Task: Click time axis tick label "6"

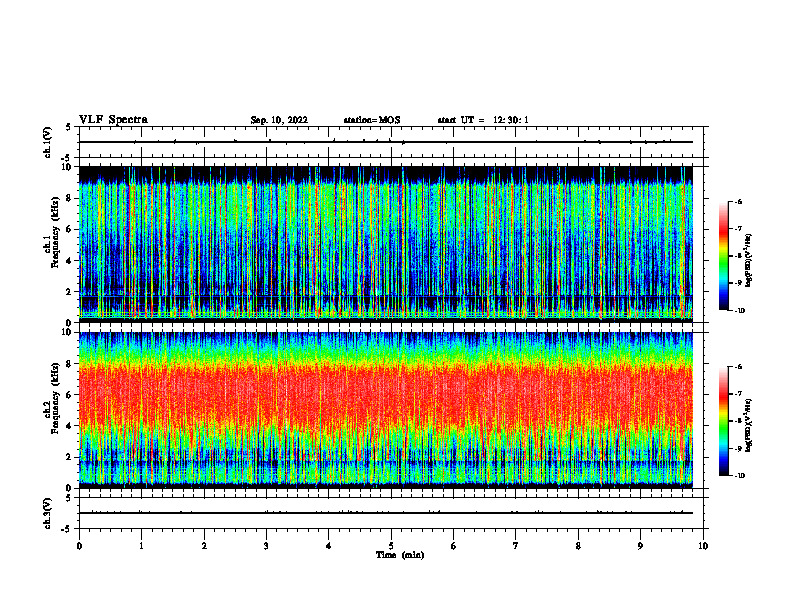Action: click(454, 546)
